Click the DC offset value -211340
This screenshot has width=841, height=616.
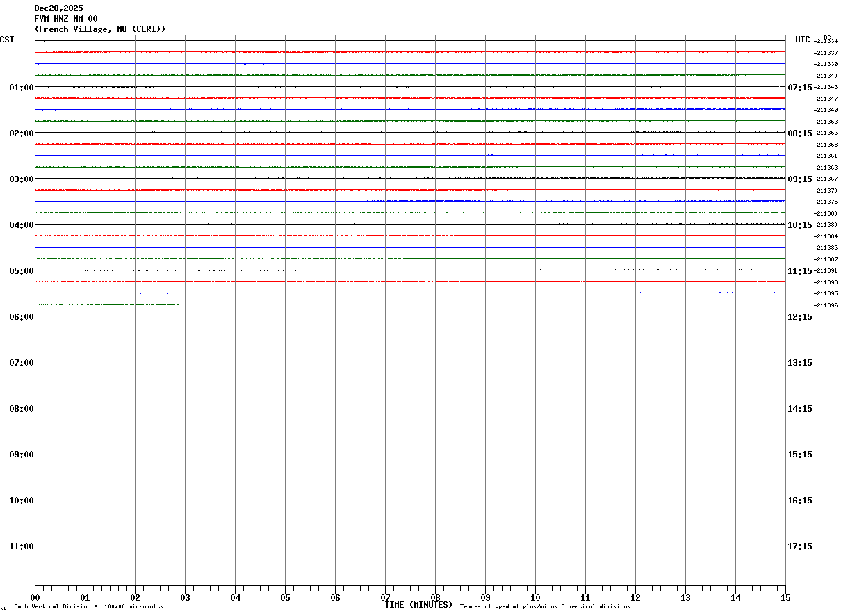pos(826,76)
